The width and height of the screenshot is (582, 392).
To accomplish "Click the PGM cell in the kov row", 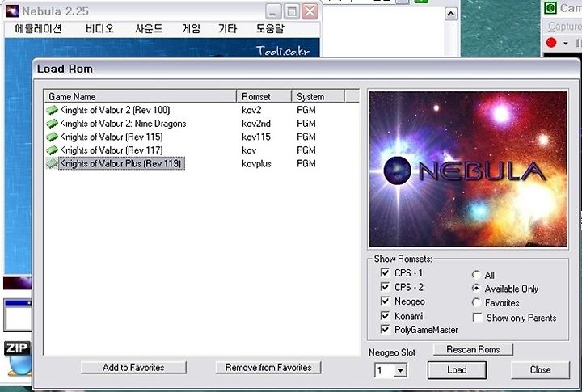I will 306,150.
